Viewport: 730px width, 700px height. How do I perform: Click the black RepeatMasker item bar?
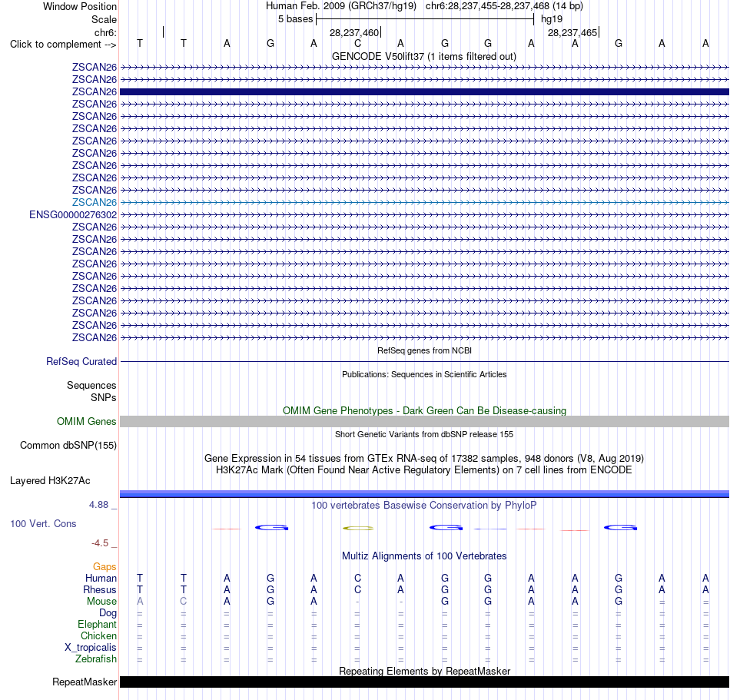point(424,682)
